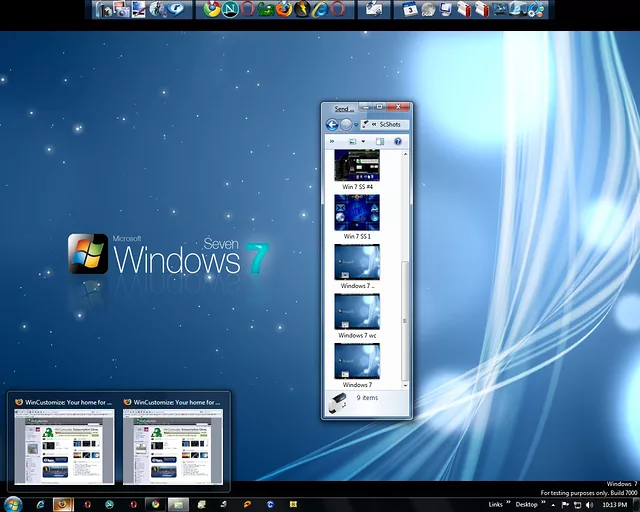
Task: Click the calendar icon in top dock
Action: (x=410, y=10)
